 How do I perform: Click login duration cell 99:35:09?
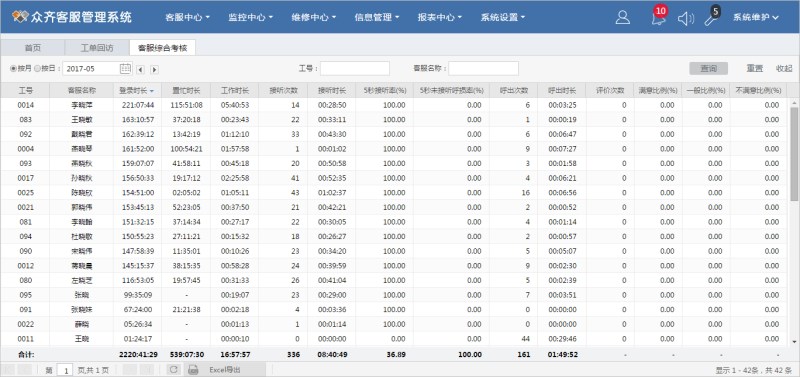[x=137, y=295]
